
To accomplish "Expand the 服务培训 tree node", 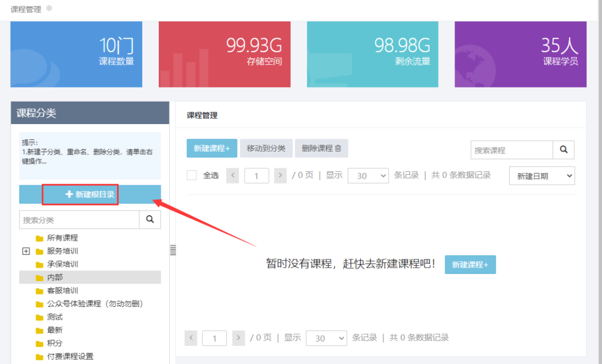I will tap(26, 251).
